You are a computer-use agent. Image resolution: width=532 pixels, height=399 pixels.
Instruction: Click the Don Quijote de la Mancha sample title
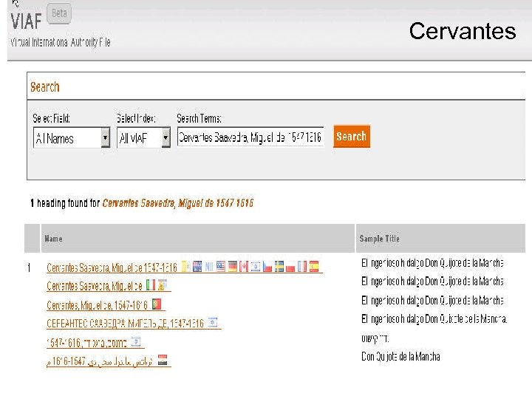pos(400,357)
